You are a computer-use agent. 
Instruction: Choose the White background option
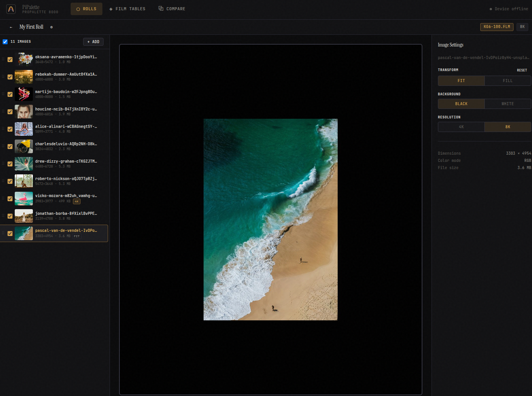pyautogui.click(x=507, y=104)
